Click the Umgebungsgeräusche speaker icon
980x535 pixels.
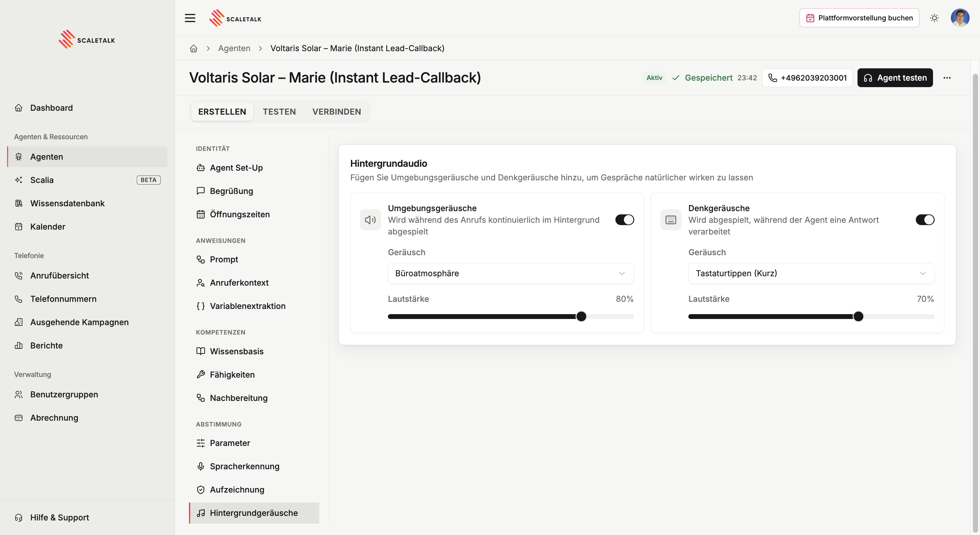[370, 220]
